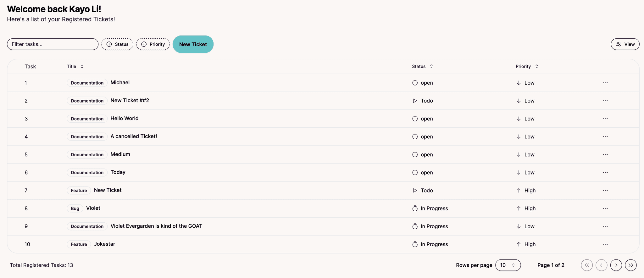Screen dimensions: 644x278
Task: Click task number 10
Action: click(x=27, y=244)
